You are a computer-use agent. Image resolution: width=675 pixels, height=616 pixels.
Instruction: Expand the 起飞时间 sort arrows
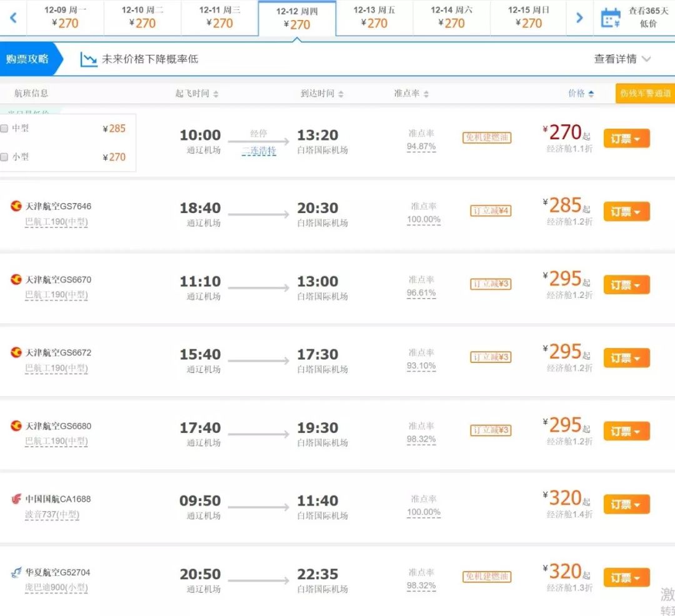pyautogui.click(x=214, y=92)
